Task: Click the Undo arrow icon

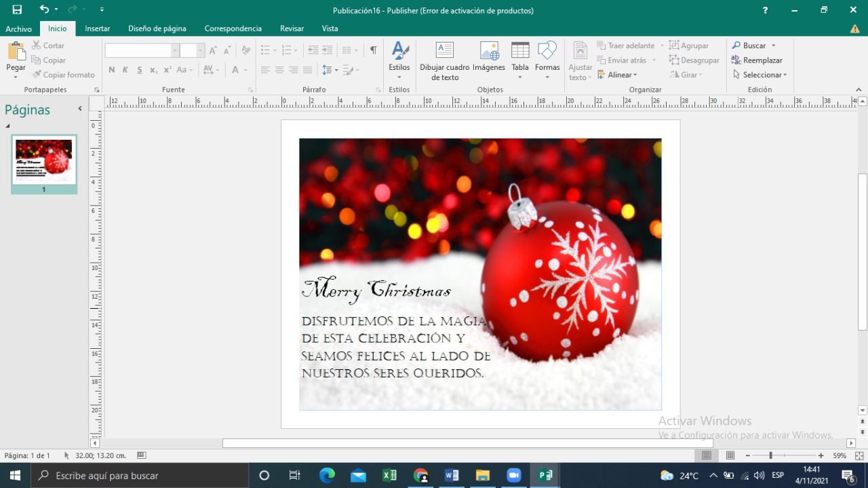Action: coord(44,10)
